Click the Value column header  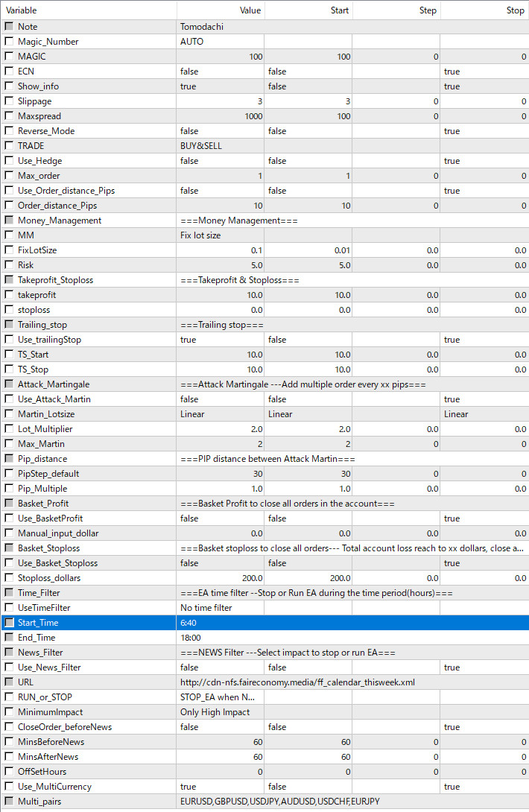coord(221,10)
